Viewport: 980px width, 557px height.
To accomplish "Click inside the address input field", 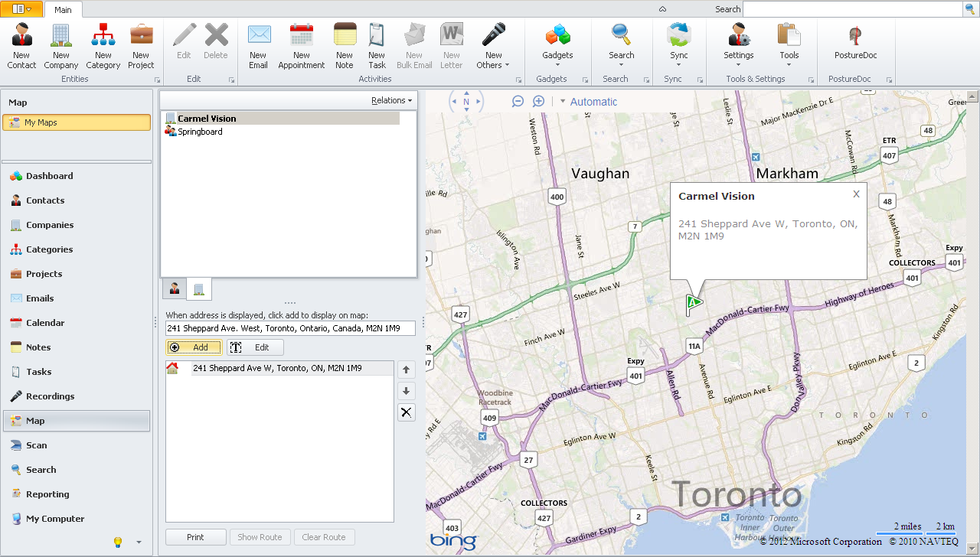I will click(289, 327).
